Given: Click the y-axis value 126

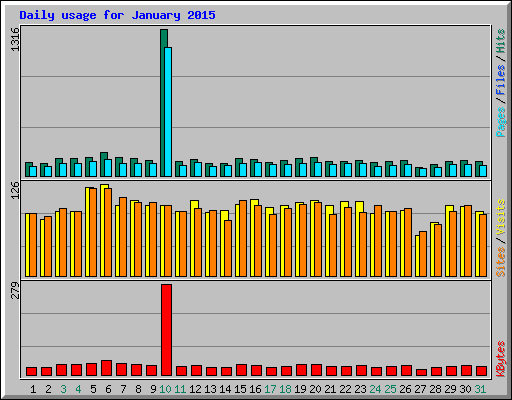Looking at the screenshot, I should click(x=15, y=190).
